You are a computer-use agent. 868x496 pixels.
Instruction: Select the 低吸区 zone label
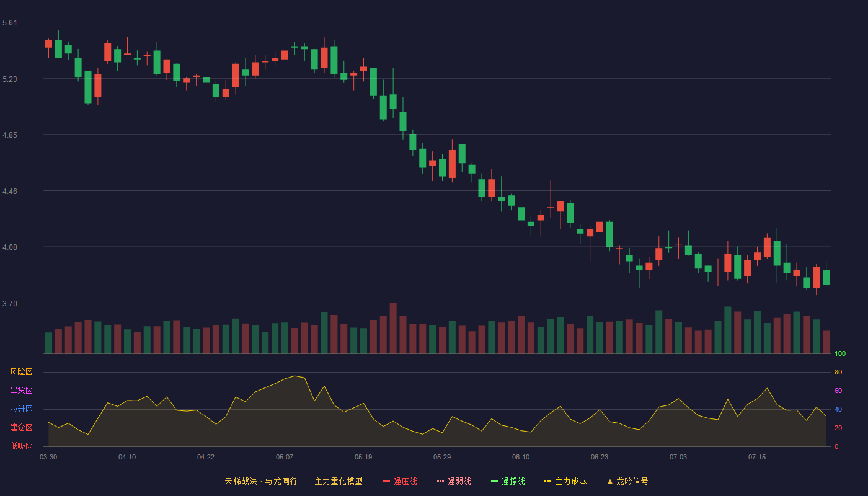click(x=21, y=446)
